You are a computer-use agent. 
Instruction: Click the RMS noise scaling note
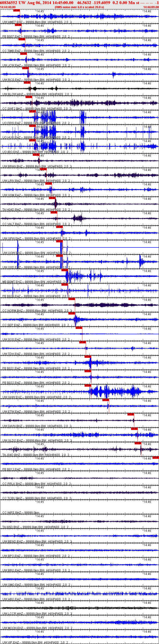tap(79, 7)
